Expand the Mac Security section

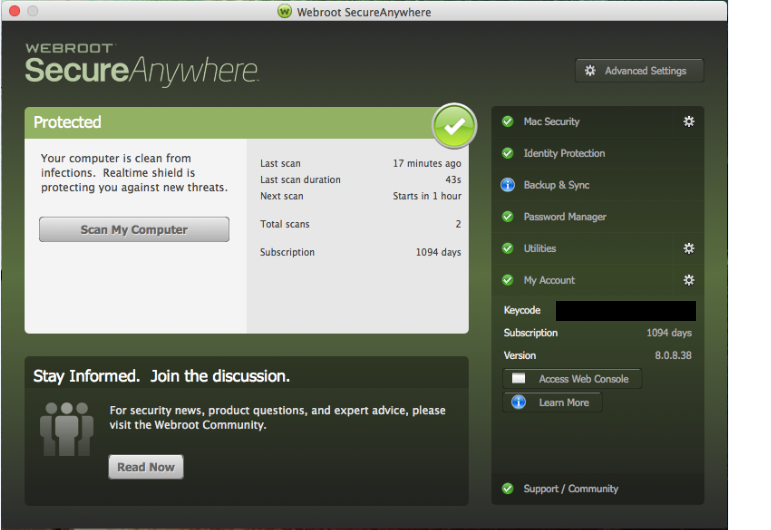(x=597, y=121)
